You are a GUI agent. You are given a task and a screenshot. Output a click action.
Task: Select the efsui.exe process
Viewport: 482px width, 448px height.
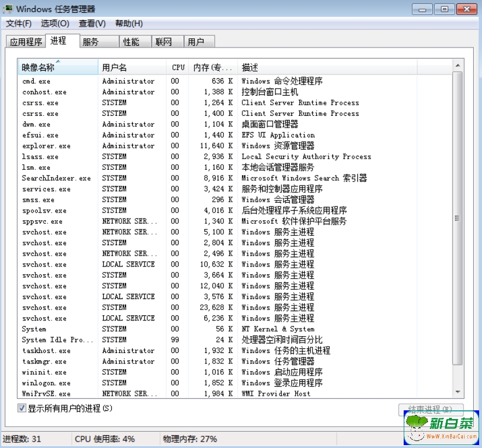click(235, 135)
